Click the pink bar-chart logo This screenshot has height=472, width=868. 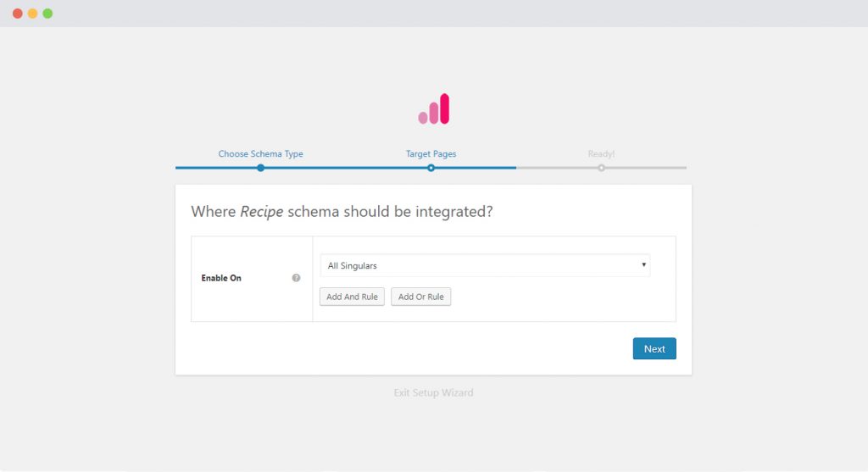tap(433, 109)
